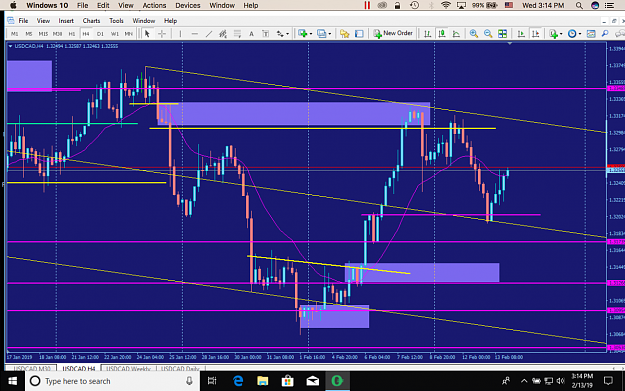Switch to USDCAD,M30 chart tab

pyautogui.click(x=32, y=368)
